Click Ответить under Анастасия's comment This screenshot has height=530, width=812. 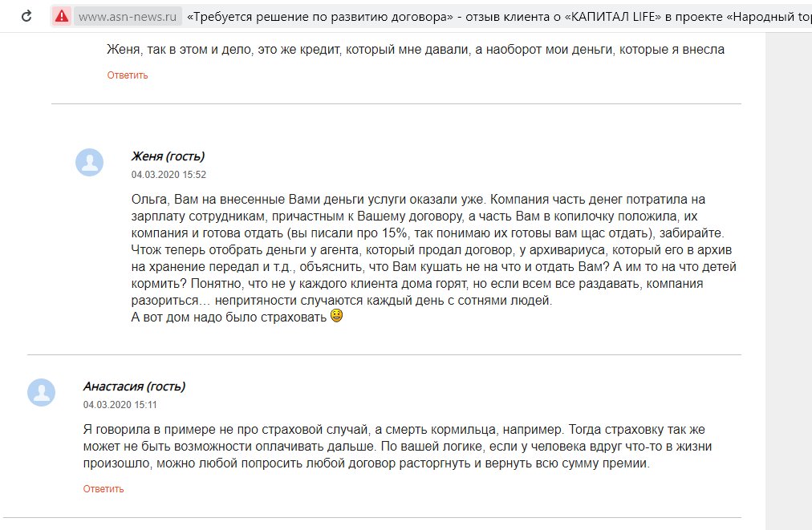[x=104, y=489]
